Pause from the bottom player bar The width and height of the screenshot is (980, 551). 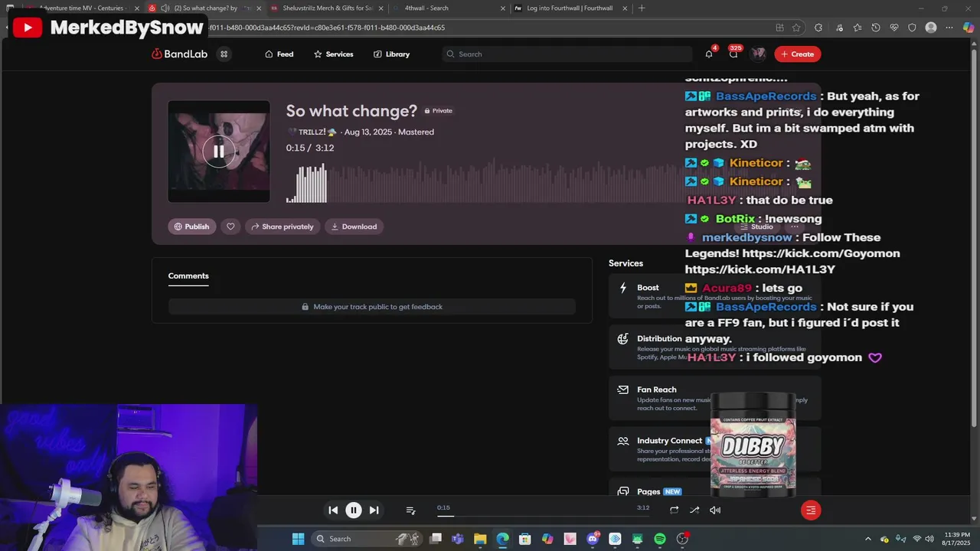point(354,510)
